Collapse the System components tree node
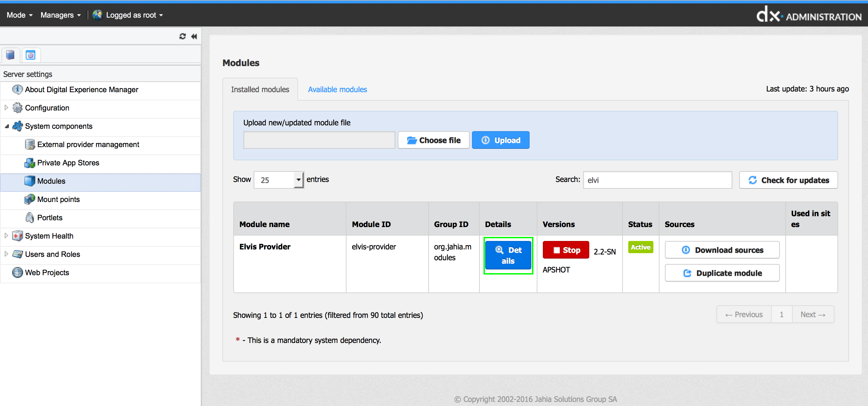 tap(7, 126)
